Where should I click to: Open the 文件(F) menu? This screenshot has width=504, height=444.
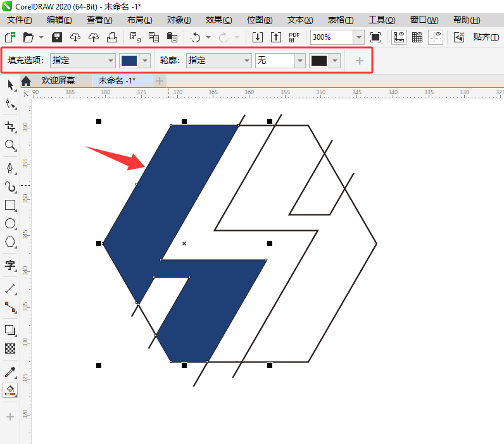coord(19,20)
